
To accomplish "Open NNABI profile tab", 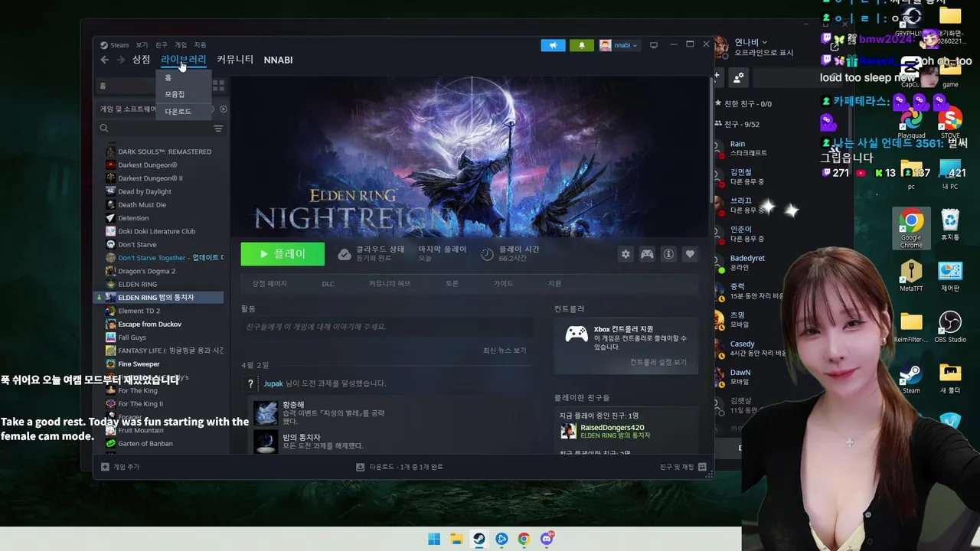I will pyautogui.click(x=278, y=60).
